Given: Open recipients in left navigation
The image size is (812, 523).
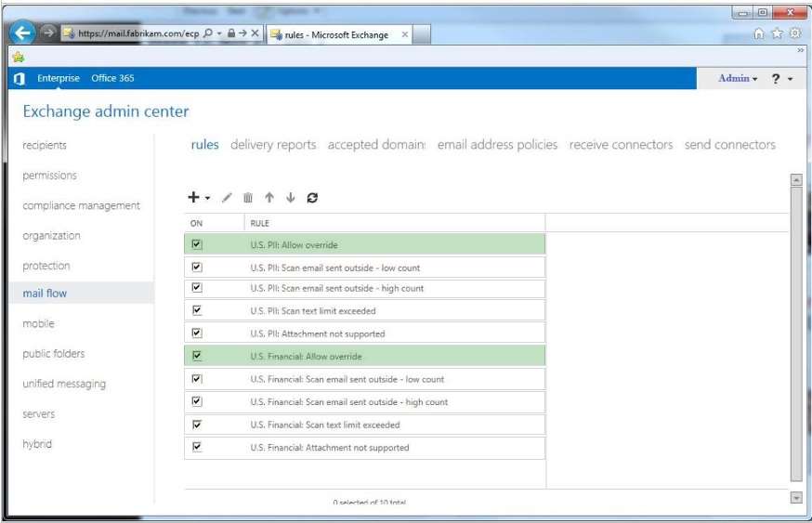Looking at the screenshot, I should [45, 145].
